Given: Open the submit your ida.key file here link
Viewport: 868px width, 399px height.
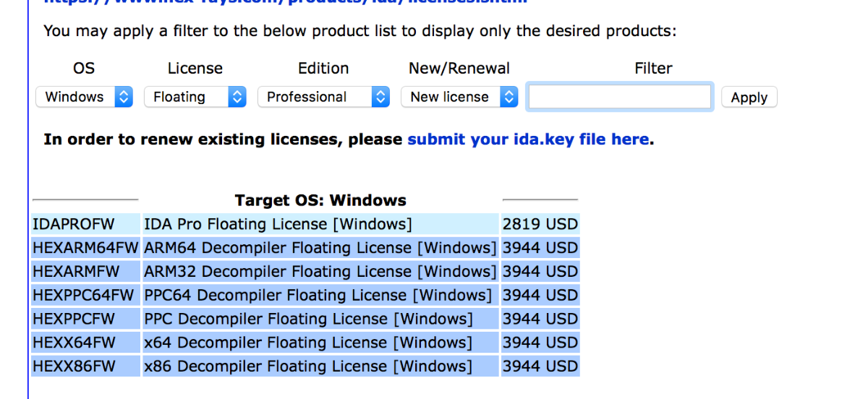Looking at the screenshot, I should (x=528, y=139).
